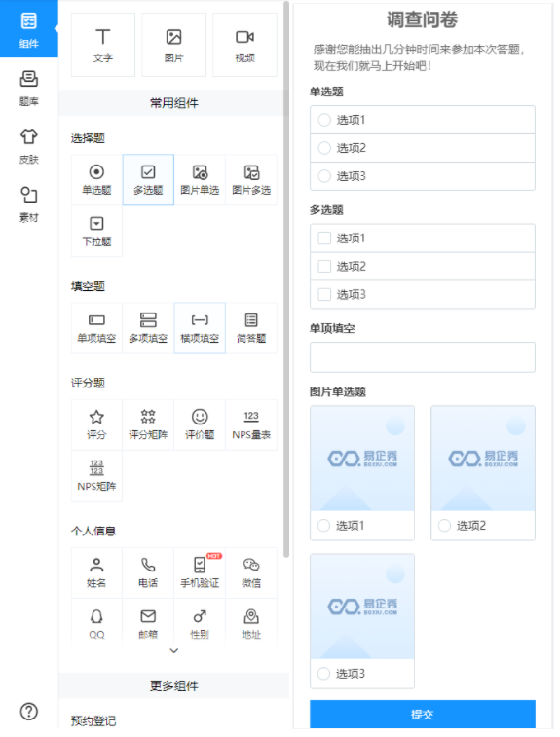Insert a 多选题 multiple choice question
The height and width of the screenshot is (737, 560).
148,179
